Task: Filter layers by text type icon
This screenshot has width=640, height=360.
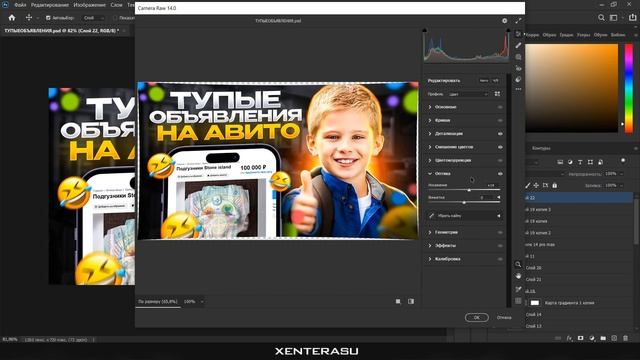Action: point(580,162)
